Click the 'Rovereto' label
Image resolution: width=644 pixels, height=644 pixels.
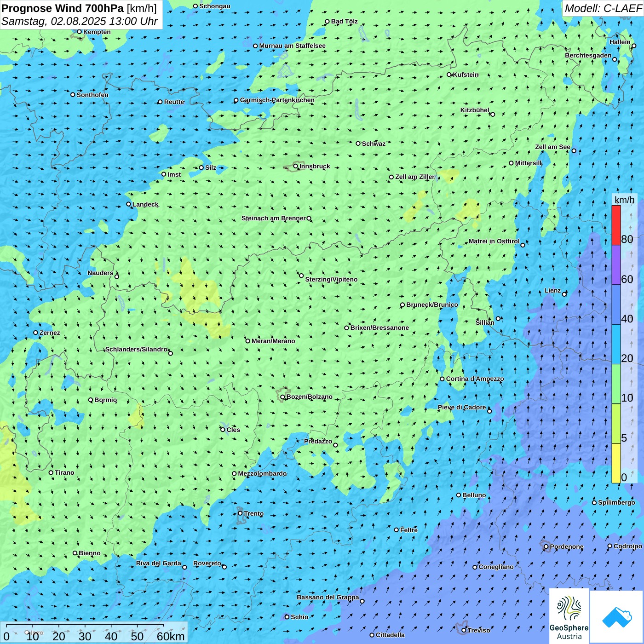207,563
